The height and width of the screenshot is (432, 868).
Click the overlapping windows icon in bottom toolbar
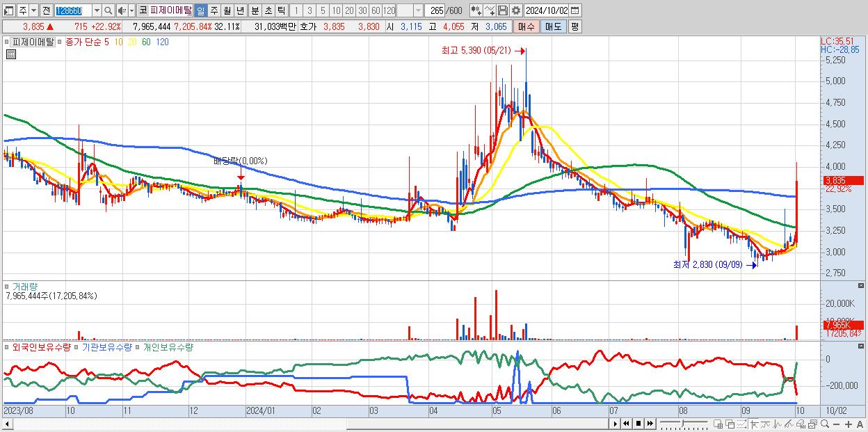coord(730,424)
